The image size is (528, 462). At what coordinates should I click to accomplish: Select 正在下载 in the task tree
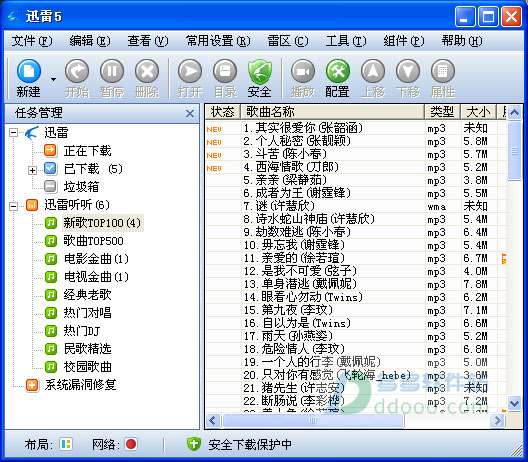tap(88, 151)
